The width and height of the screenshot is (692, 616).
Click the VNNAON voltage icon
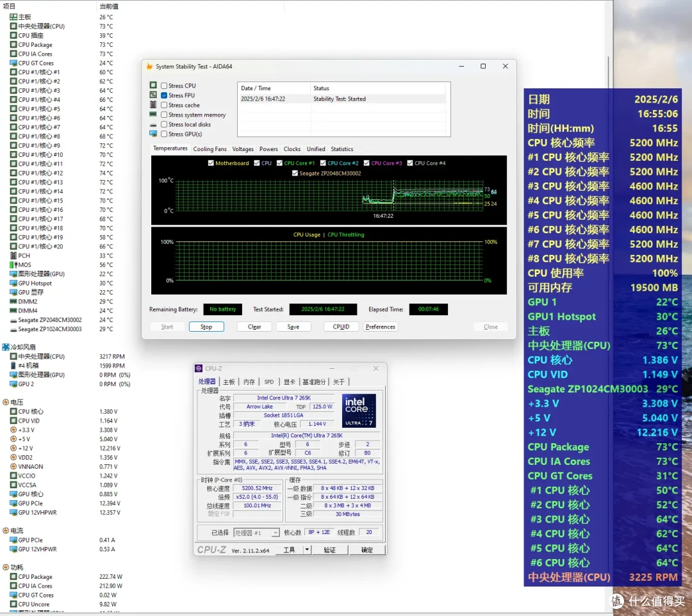(13, 467)
